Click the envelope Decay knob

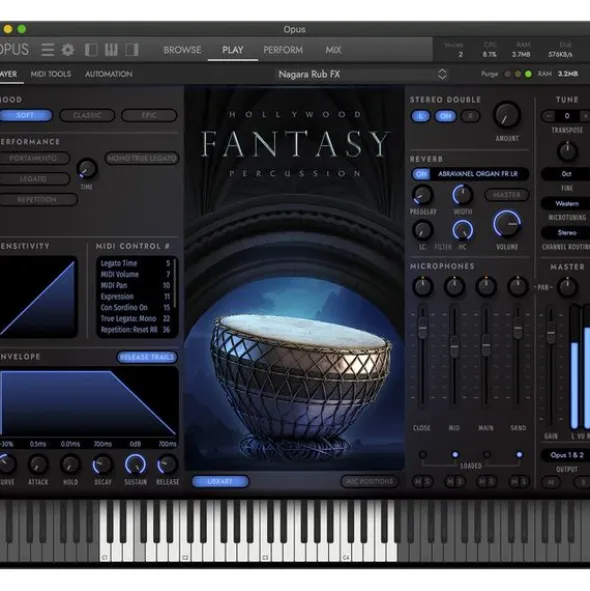pos(103,465)
